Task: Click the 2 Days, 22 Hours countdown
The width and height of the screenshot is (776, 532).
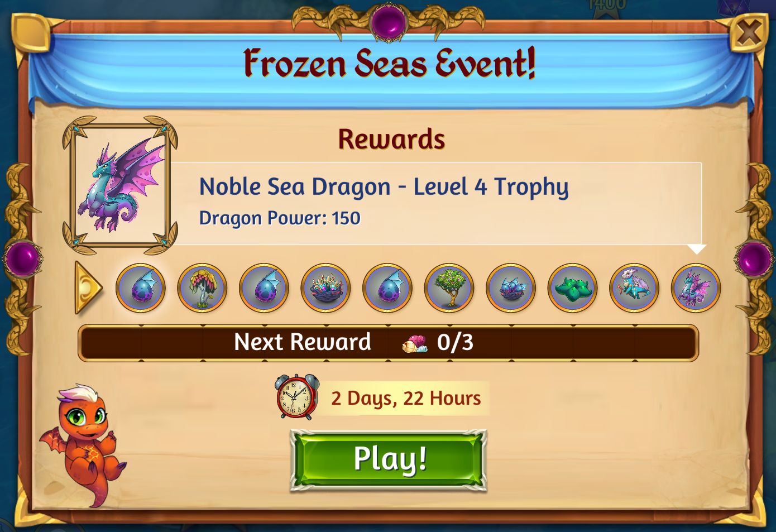Action: click(x=406, y=398)
